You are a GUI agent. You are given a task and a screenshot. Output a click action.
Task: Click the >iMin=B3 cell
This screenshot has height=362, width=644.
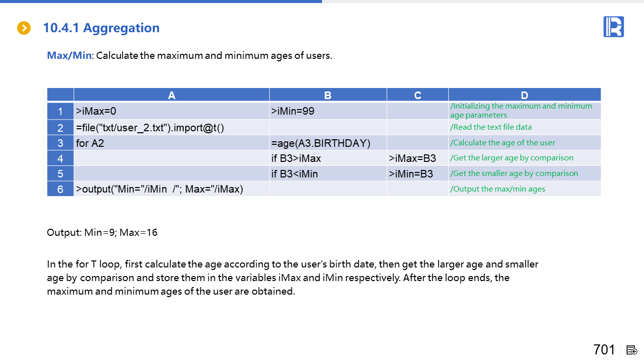pyautogui.click(x=417, y=173)
